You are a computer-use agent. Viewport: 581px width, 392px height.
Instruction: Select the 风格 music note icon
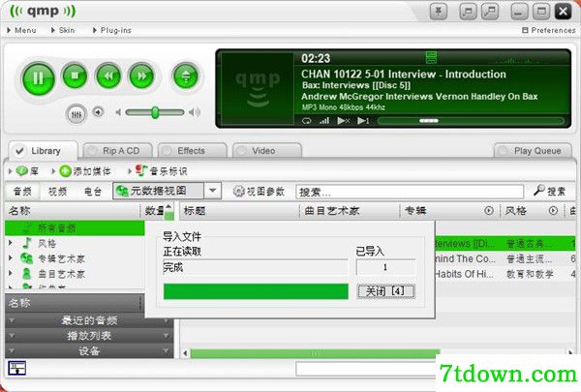click(27, 243)
